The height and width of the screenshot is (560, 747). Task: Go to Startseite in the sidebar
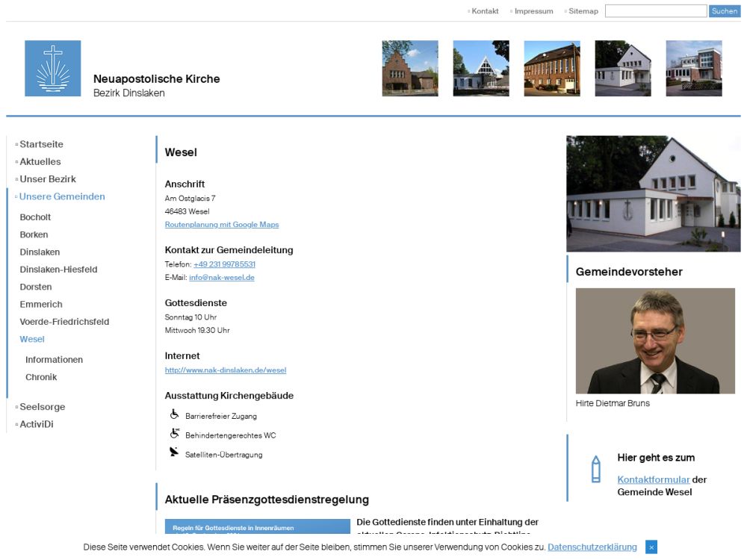point(41,144)
